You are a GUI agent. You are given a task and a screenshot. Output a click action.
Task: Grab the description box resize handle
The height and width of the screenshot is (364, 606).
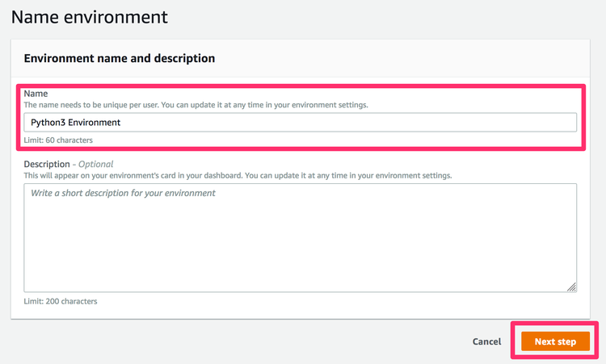pyautogui.click(x=571, y=287)
